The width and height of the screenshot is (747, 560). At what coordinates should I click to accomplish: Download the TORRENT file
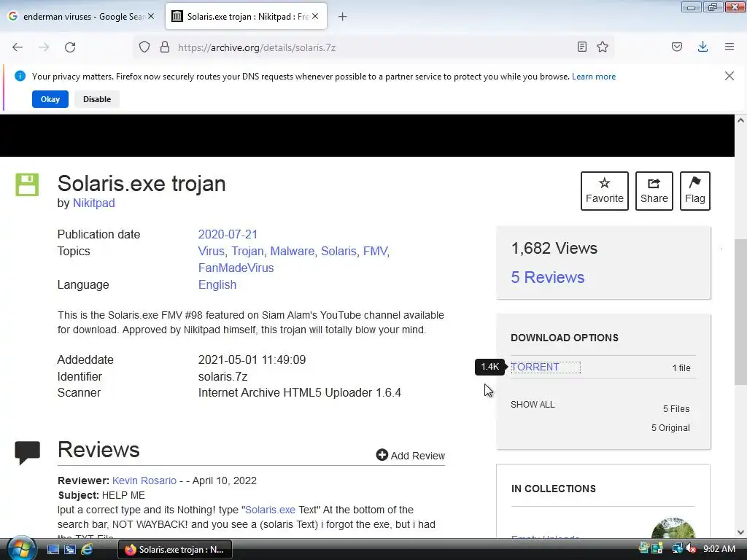point(535,367)
